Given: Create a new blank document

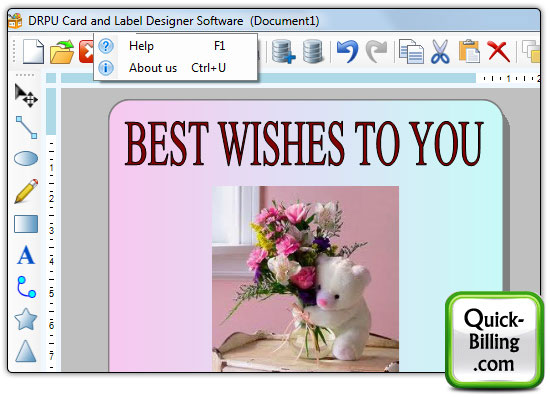Looking at the screenshot, I should 33,52.
